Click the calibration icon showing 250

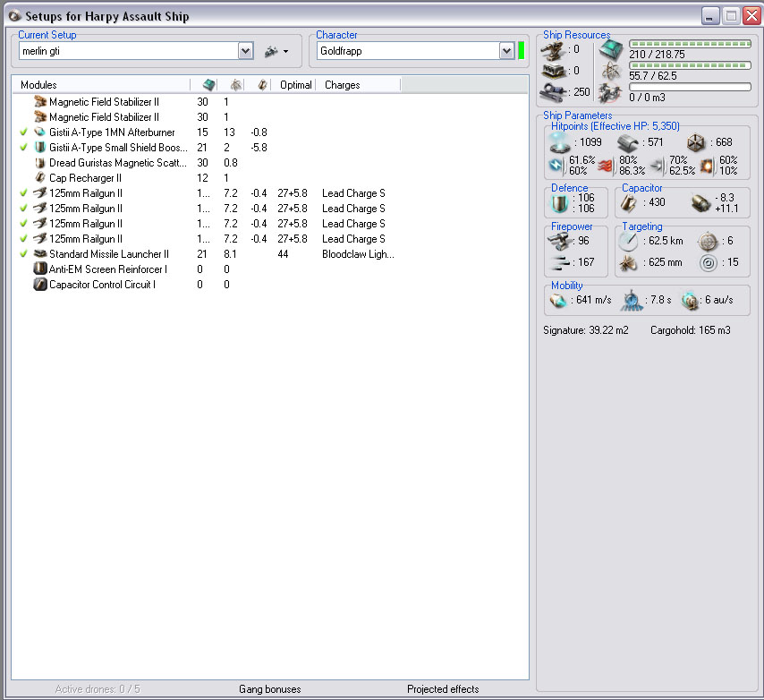[x=553, y=91]
